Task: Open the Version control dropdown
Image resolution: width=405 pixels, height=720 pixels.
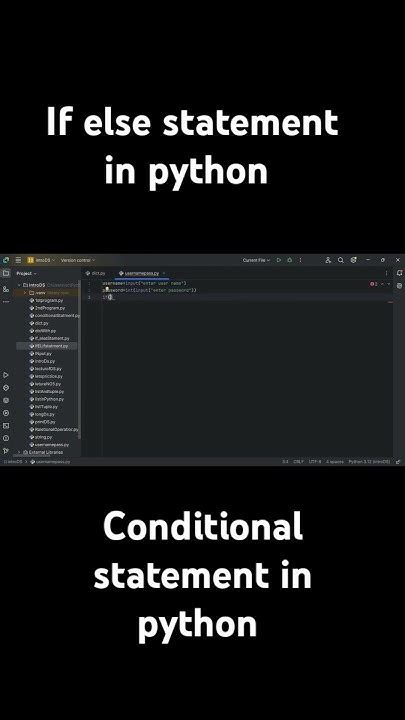Action: click(x=78, y=260)
